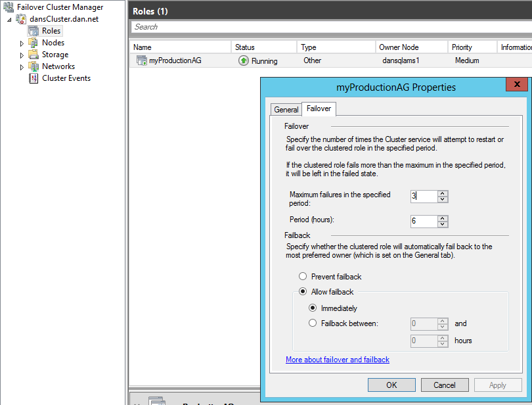This screenshot has height=405, width=532.
Task: Collapse the dansCluster.dan.net tree node
Action: 9,20
